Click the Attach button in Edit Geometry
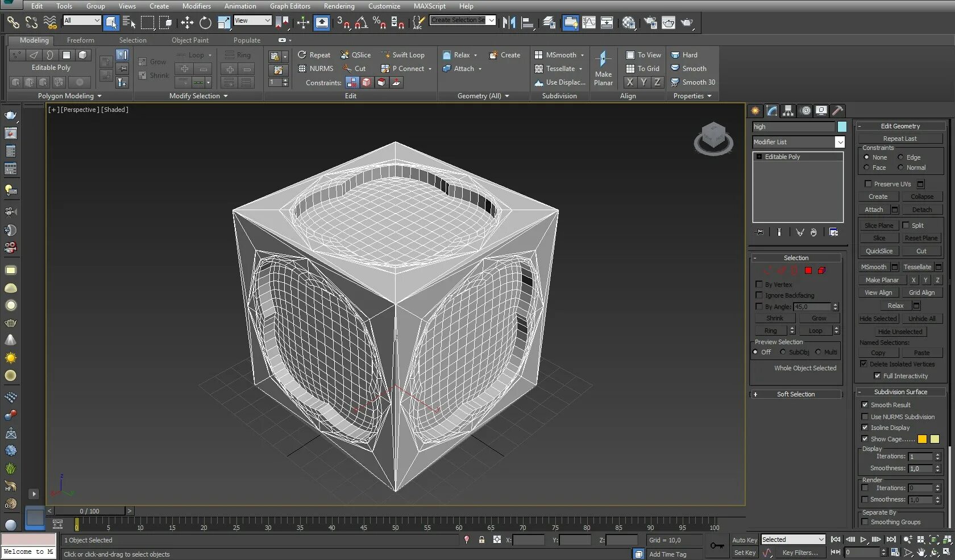955x560 pixels. (x=874, y=210)
